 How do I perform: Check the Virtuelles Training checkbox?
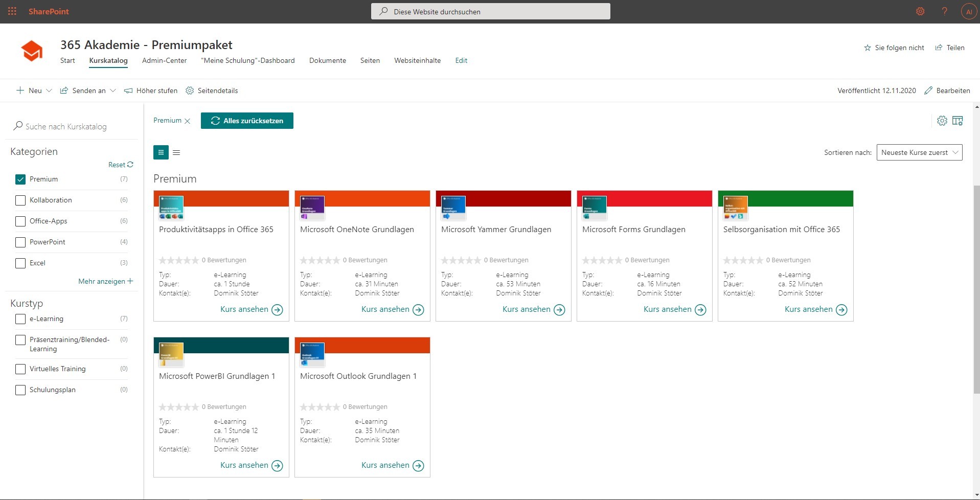(x=20, y=369)
